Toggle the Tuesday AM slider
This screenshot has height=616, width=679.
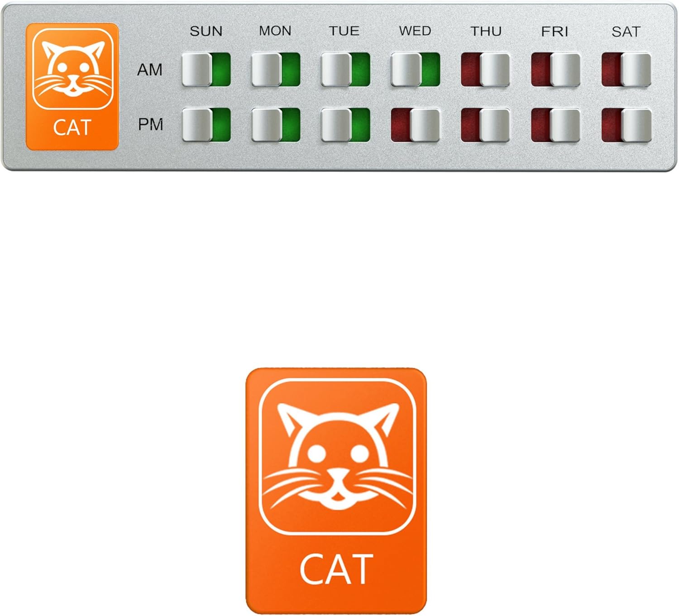346,70
